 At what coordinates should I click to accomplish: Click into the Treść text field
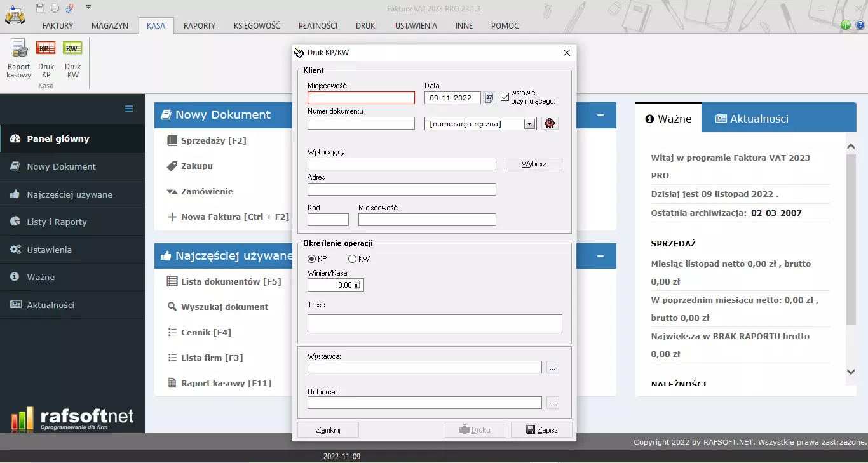pyautogui.click(x=435, y=324)
